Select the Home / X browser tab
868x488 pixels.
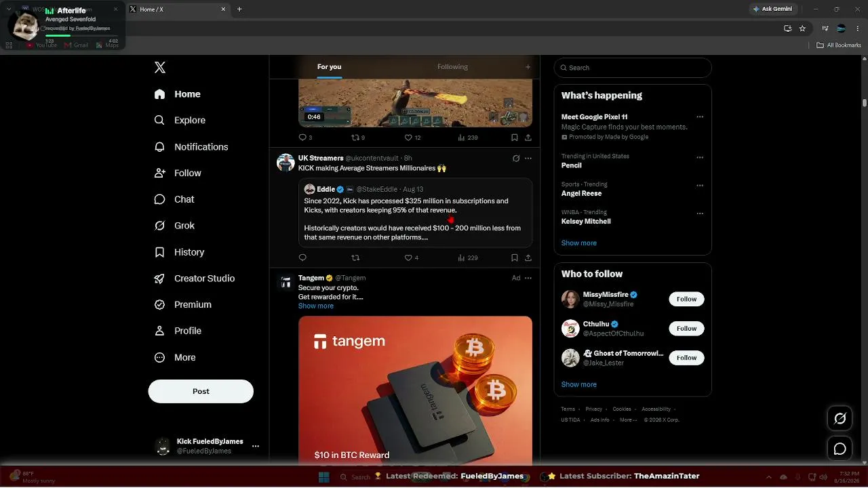(x=178, y=9)
